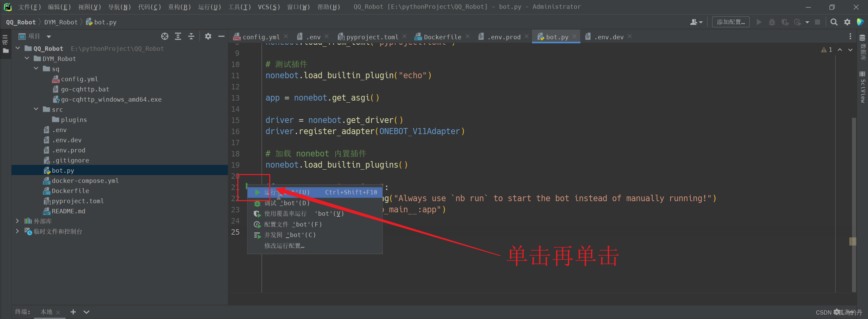Open 帮助(H) menu
The height and width of the screenshot is (319, 868).
click(329, 7)
